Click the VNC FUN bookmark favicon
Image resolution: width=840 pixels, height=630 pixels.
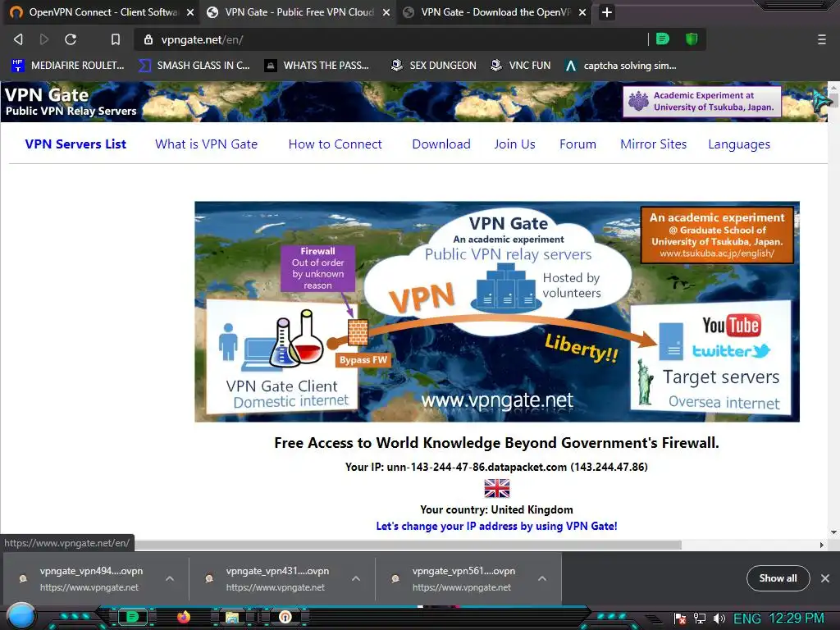pyautogui.click(x=496, y=66)
